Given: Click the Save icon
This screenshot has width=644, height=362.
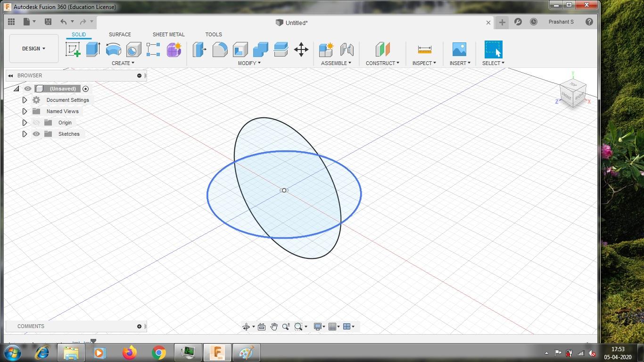Looking at the screenshot, I should pyautogui.click(x=48, y=22).
